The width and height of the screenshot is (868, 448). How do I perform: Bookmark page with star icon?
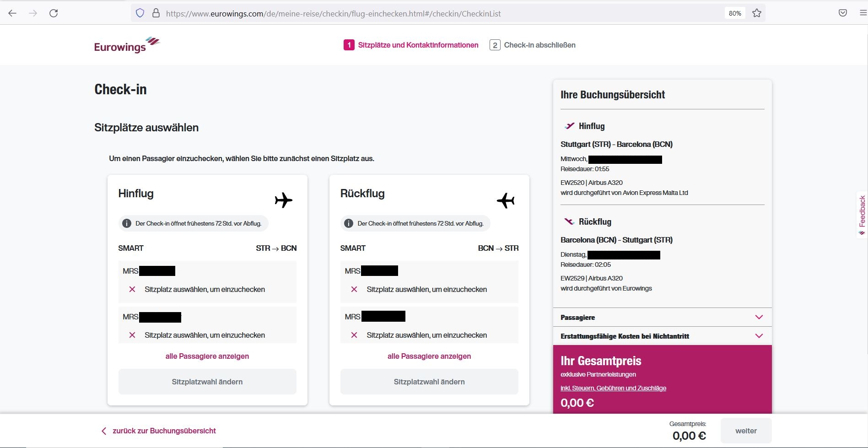click(x=757, y=13)
